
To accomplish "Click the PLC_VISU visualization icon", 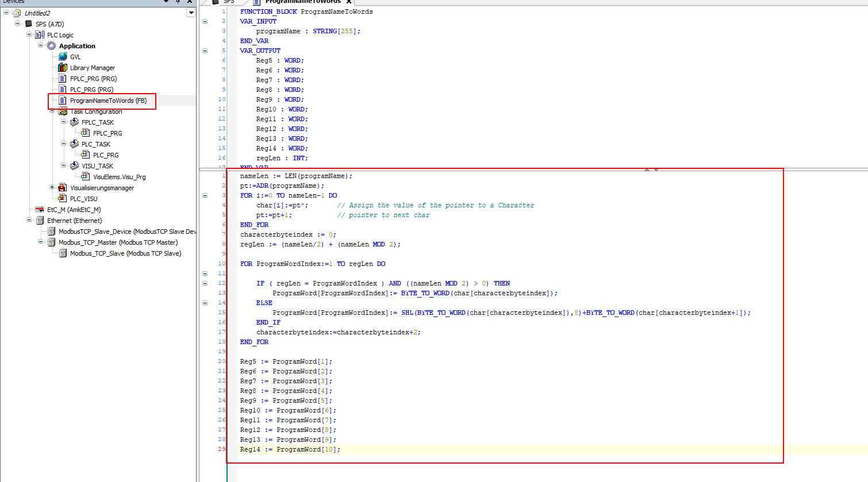I will point(63,199).
